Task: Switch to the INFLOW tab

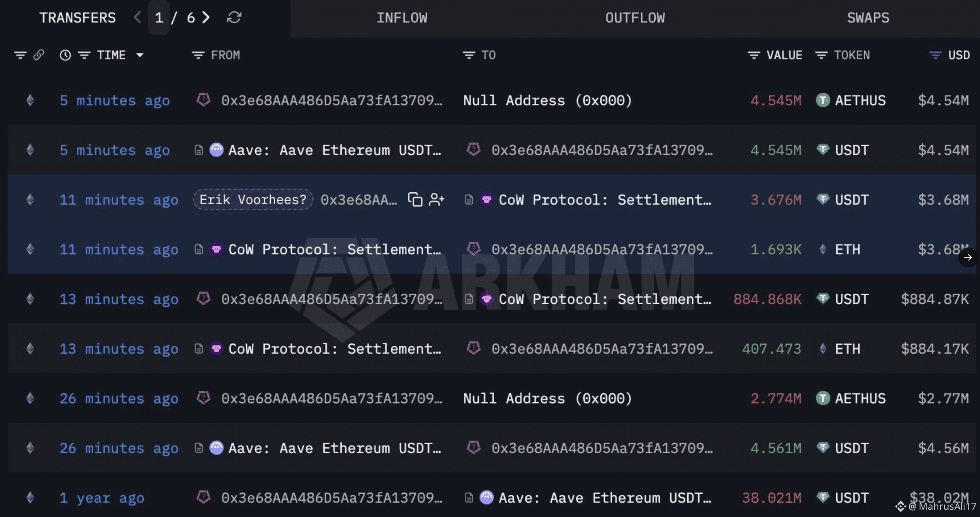Action: (x=402, y=18)
